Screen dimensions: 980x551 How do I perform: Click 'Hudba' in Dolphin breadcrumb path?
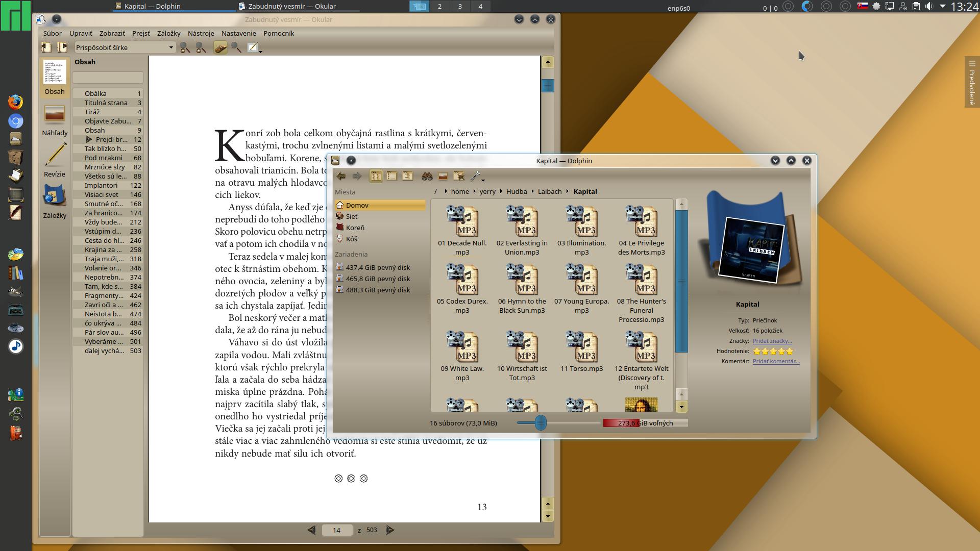point(517,191)
